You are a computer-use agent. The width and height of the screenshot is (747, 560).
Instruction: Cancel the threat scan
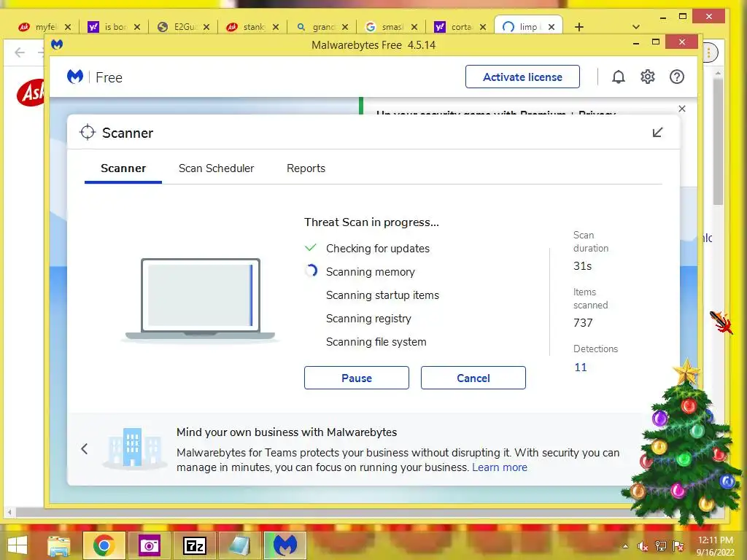click(x=473, y=378)
